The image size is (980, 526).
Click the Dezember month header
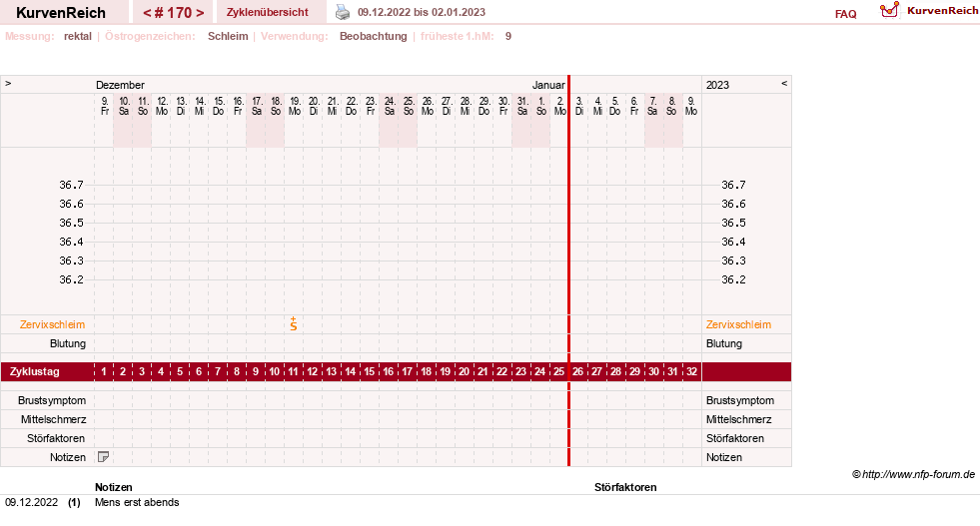pyautogui.click(x=120, y=85)
